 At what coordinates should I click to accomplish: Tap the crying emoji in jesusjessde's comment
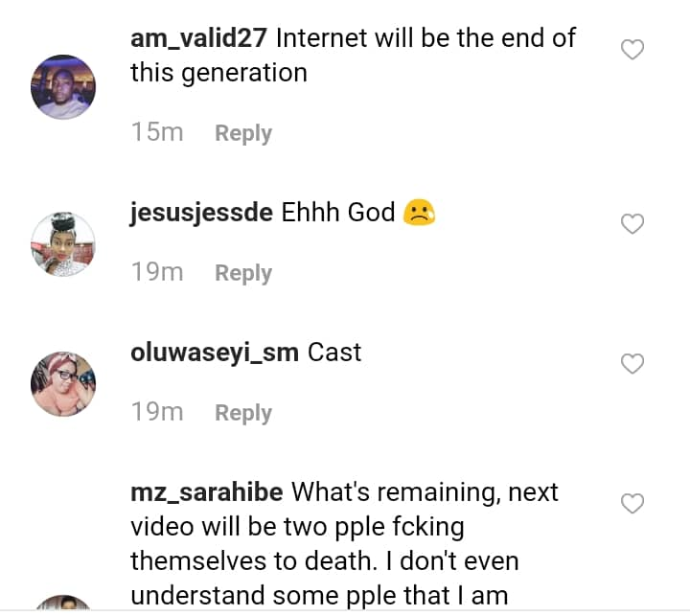pos(419,213)
